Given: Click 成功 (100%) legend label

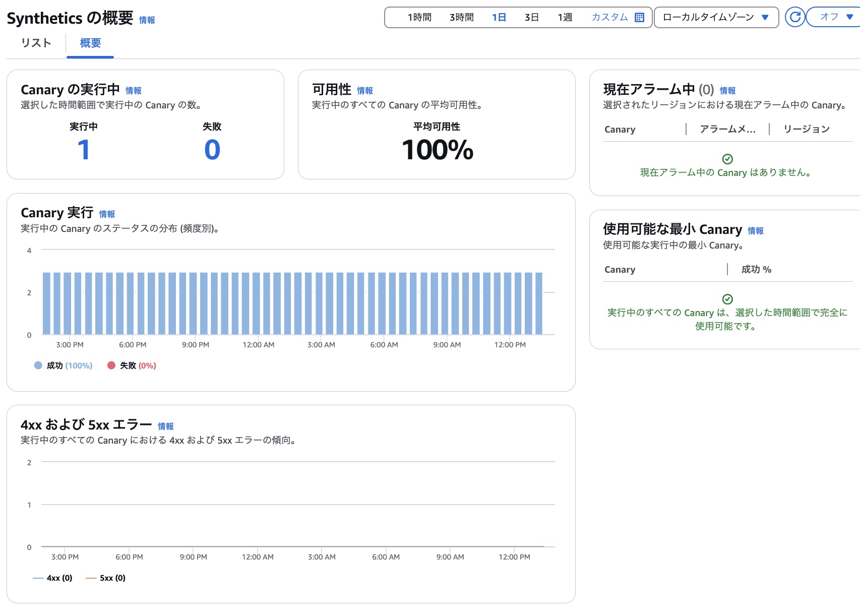Looking at the screenshot, I should (70, 365).
